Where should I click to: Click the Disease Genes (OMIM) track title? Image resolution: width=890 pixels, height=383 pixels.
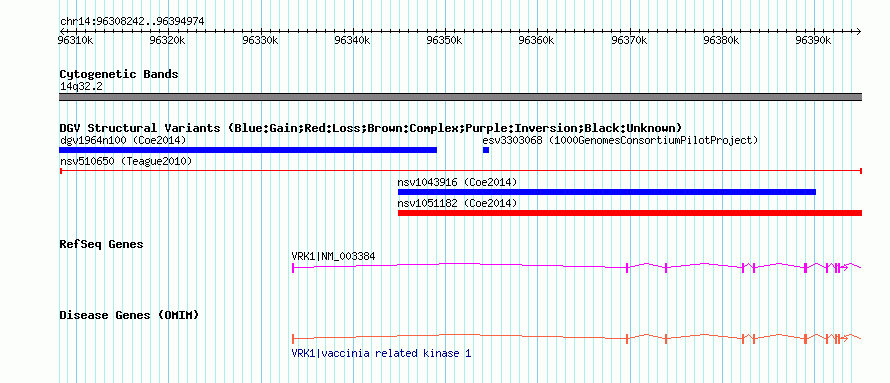[129, 315]
